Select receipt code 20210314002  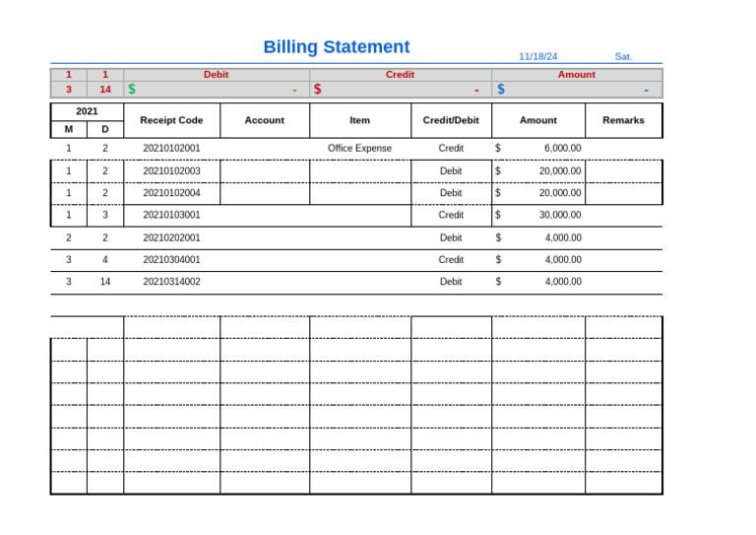(171, 281)
